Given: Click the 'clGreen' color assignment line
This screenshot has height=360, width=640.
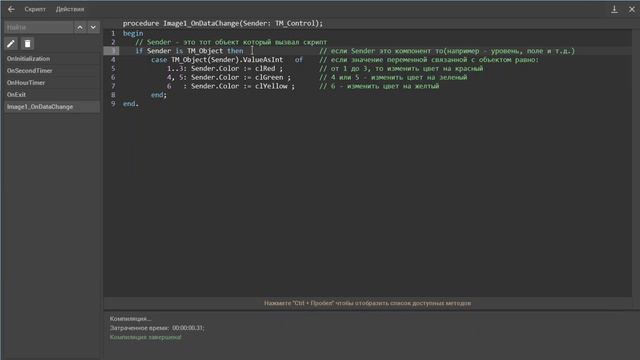Looking at the screenshot, I should (x=229, y=78).
